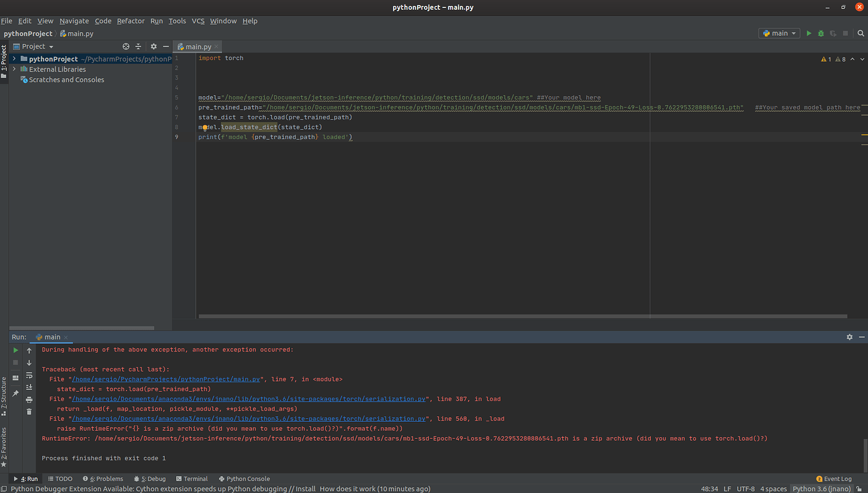This screenshot has height=493, width=868.
Task: Open the main run configuration dropdown
Action: coord(779,33)
